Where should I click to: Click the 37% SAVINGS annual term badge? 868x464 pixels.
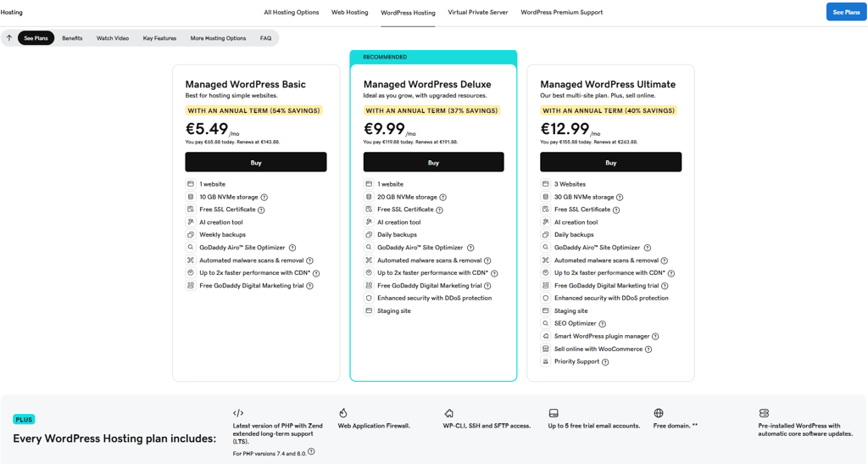(x=431, y=111)
